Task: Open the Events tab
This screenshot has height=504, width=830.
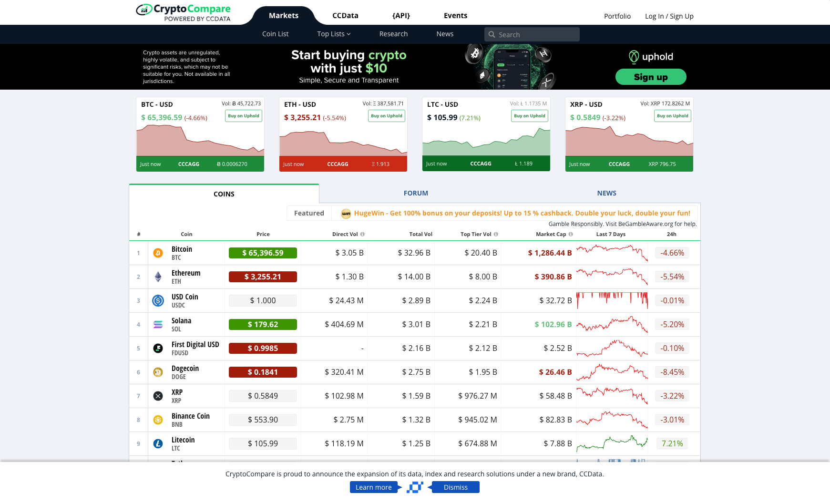Action: tap(455, 16)
